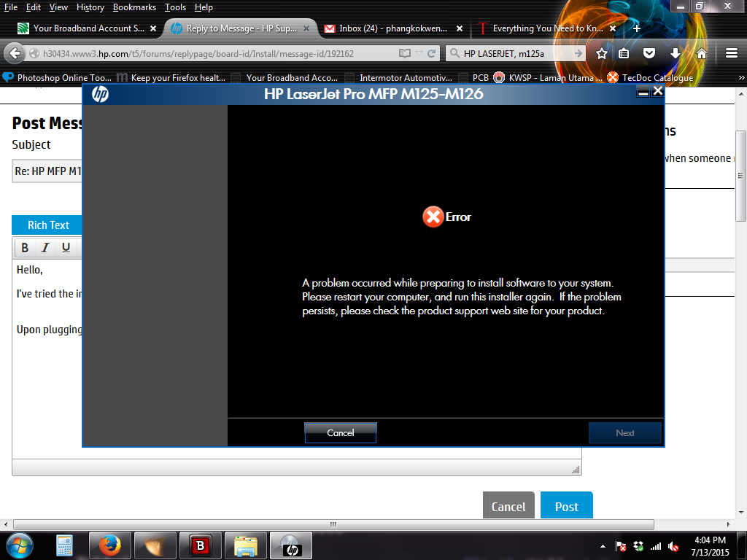Click the red Error icon in installer
Image resolution: width=747 pixels, height=560 pixels.
[x=433, y=217]
